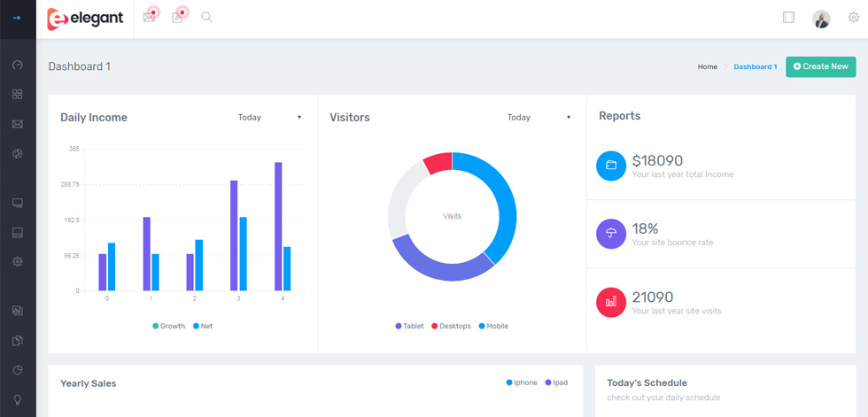Click the "Yearly Sales" card title
Image resolution: width=868 pixels, height=417 pixels.
88,384
